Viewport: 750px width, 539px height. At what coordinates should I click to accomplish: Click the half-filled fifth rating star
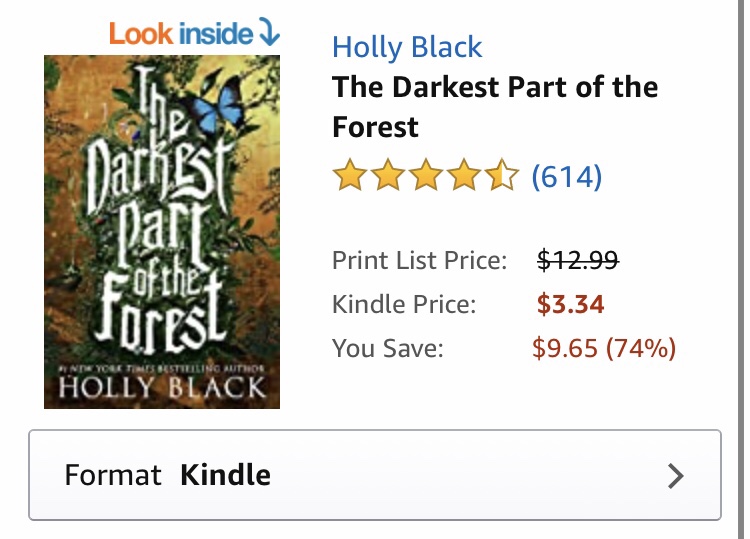click(503, 178)
